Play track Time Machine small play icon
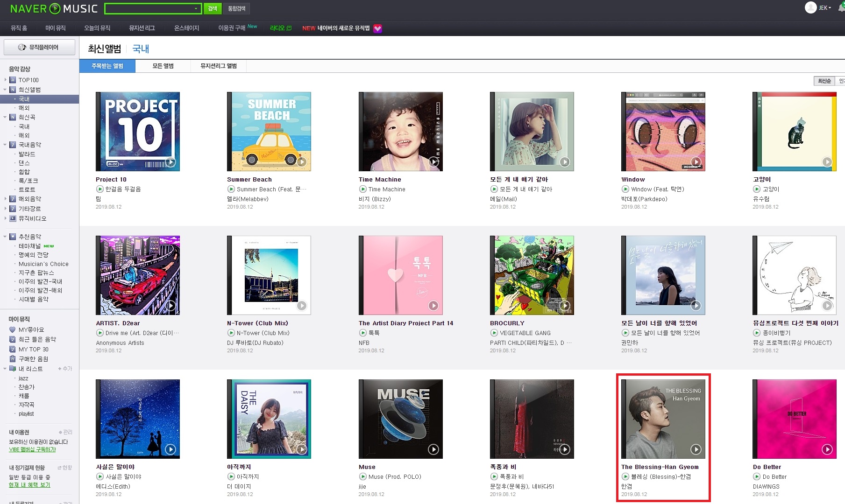 [x=362, y=189]
